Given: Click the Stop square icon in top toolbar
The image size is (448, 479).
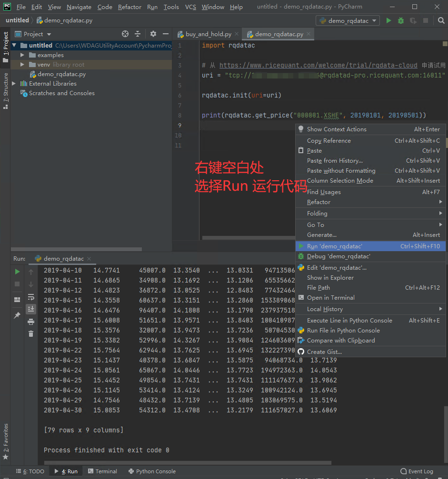Looking at the screenshot, I should coord(425,20).
